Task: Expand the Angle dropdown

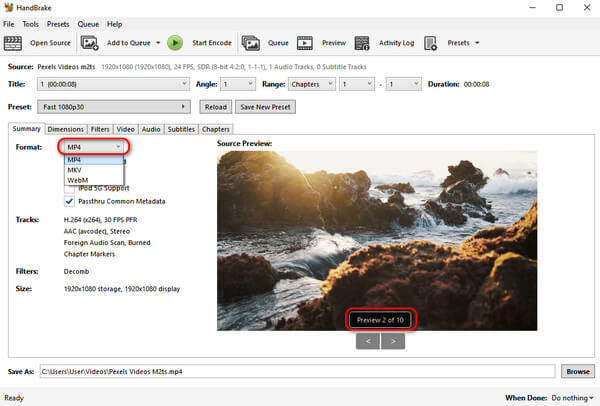Action: tap(238, 84)
